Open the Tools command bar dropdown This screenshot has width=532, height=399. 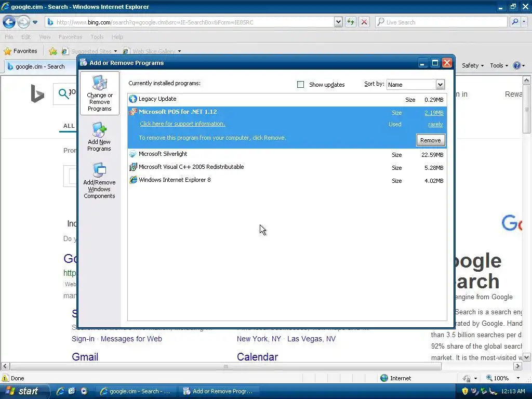click(x=499, y=65)
